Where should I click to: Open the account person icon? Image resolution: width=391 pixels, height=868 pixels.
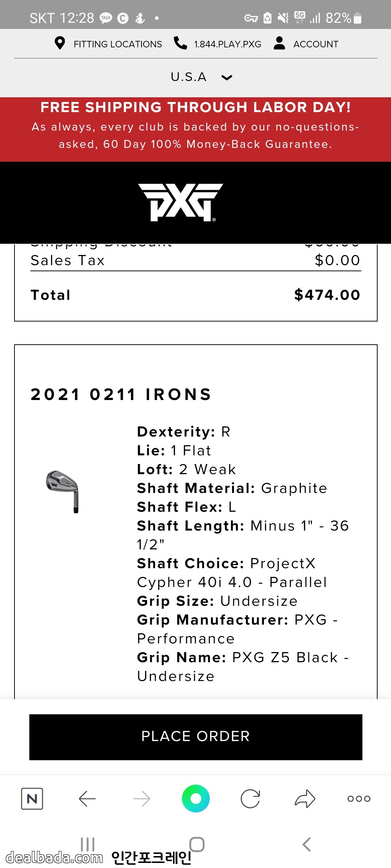coord(279,43)
